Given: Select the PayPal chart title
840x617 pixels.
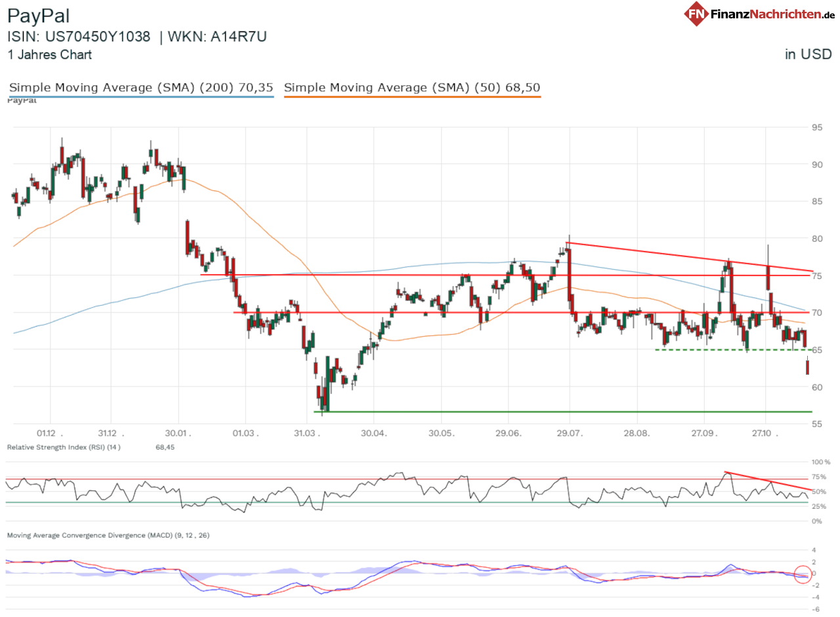Looking at the screenshot, I should tap(38, 15).
